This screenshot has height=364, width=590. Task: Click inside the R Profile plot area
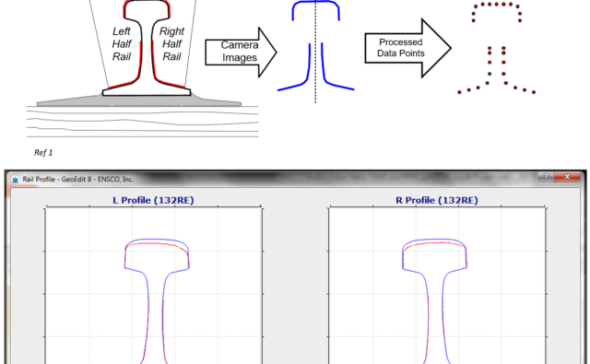(437, 286)
